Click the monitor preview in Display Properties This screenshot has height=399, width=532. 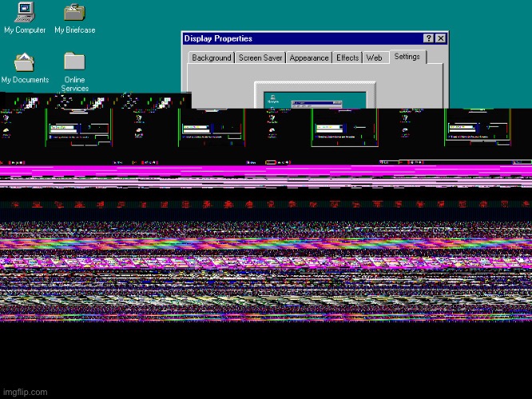tap(316, 95)
